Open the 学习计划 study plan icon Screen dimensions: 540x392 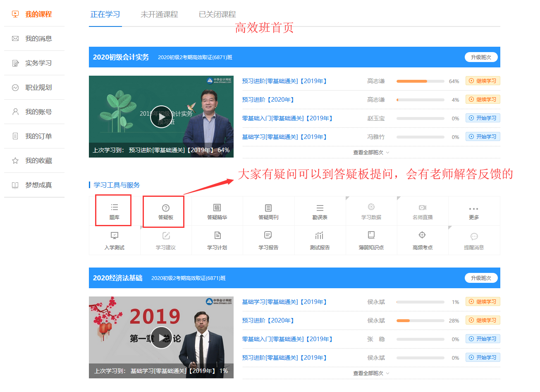coord(217,241)
